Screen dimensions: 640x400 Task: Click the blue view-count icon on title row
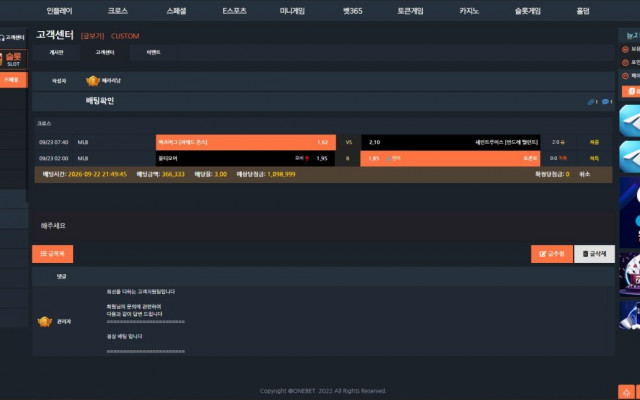(x=590, y=102)
